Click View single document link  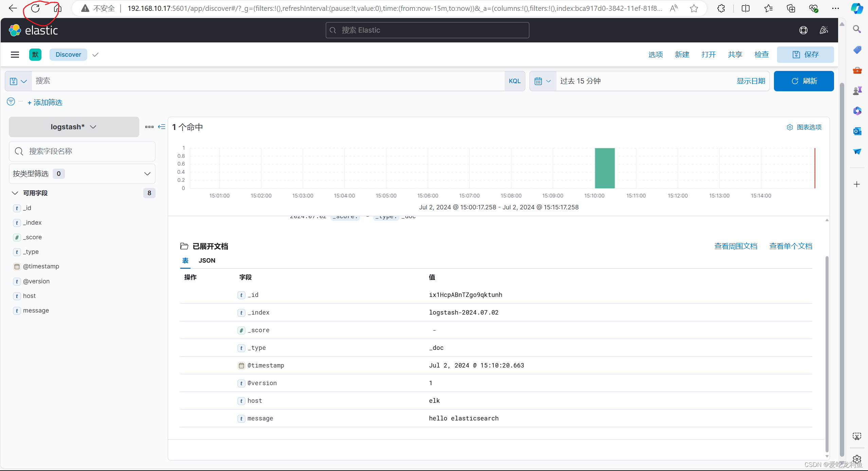pyautogui.click(x=791, y=246)
